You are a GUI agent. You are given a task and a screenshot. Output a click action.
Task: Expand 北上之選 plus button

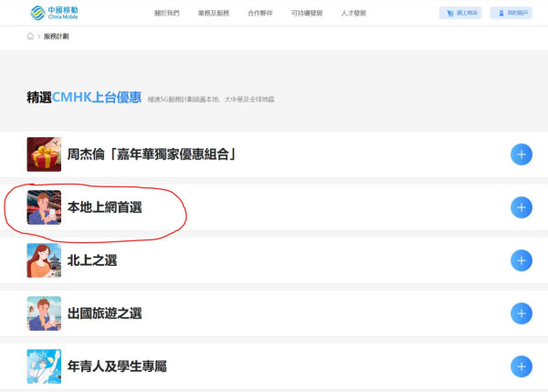522,260
